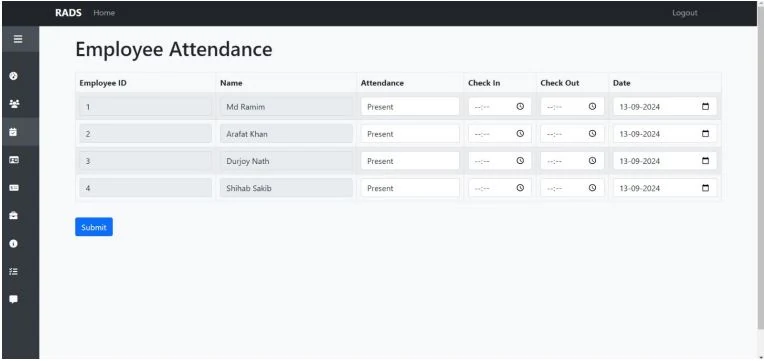The height and width of the screenshot is (361, 764).
Task: Open Attendance dropdown for Shihab Sakib
Action: (x=410, y=188)
